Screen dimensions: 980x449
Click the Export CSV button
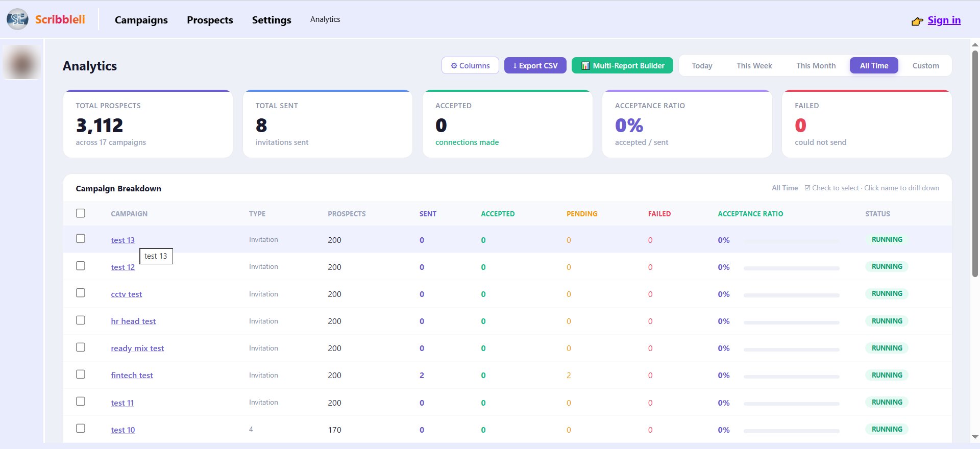(535, 65)
